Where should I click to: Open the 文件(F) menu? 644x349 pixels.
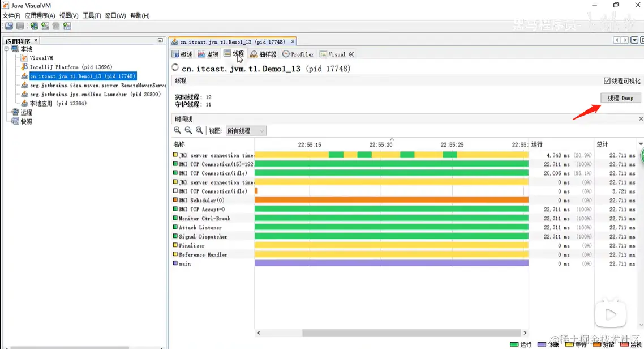tap(11, 16)
